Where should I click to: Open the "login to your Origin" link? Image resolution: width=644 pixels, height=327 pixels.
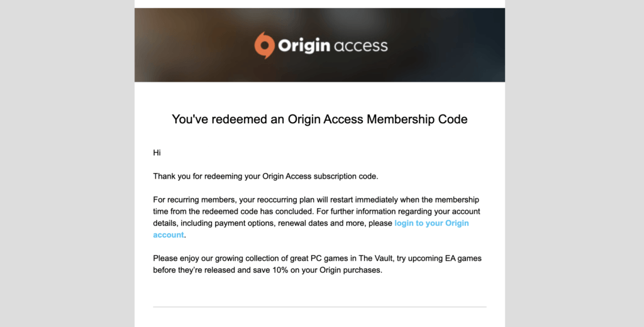[x=431, y=223]
